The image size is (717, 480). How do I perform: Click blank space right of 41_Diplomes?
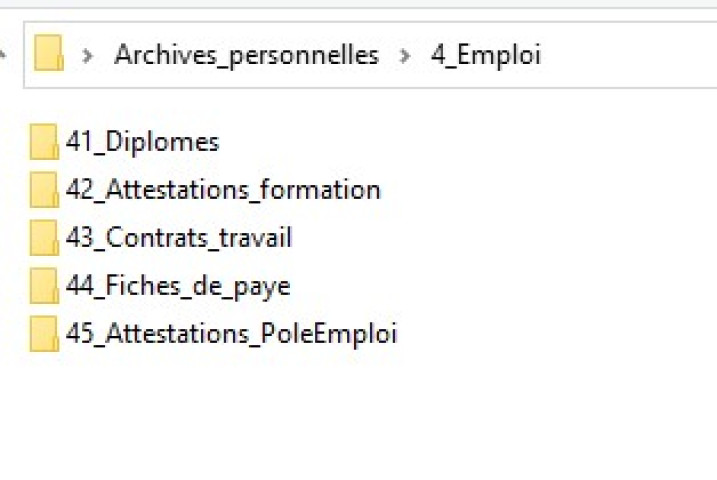tap(450, 142)
